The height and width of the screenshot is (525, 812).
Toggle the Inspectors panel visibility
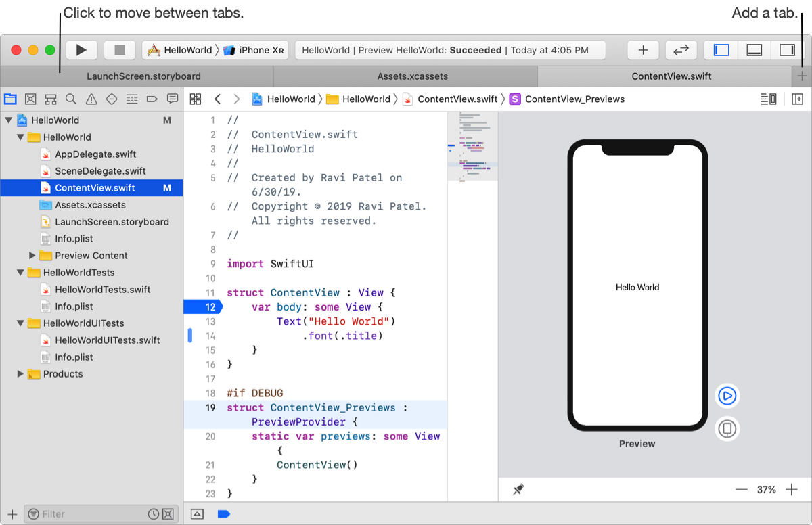[x=786, y=50]
